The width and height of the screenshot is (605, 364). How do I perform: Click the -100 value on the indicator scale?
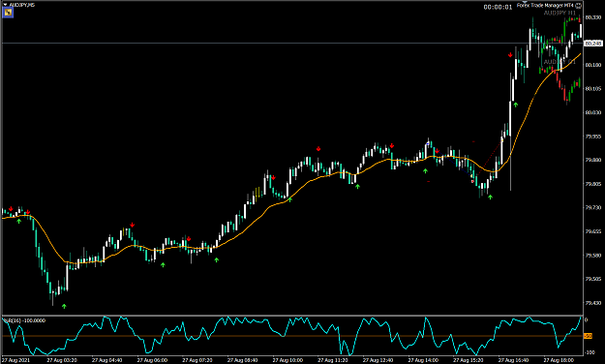590,352
